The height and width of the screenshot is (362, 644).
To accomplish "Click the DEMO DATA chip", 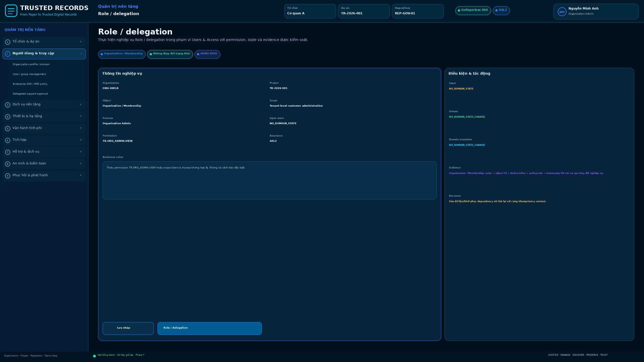I will 207,54.
